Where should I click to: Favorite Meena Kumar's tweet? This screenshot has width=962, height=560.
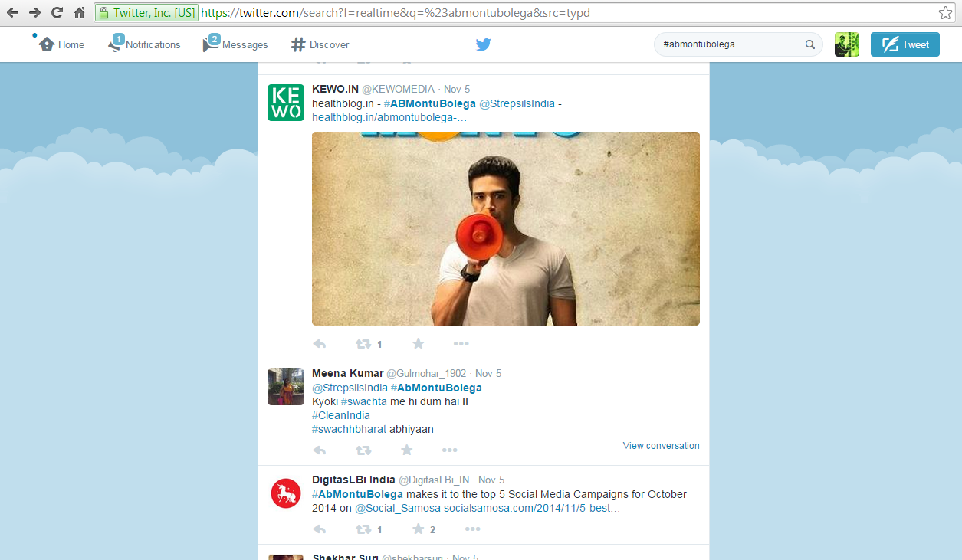(407, 450)
